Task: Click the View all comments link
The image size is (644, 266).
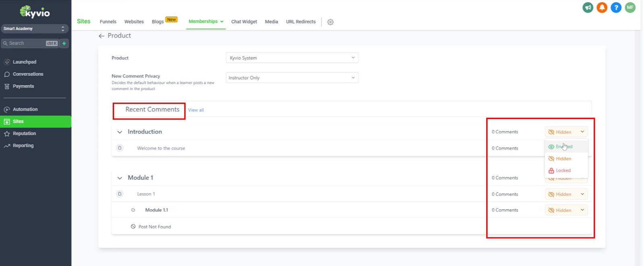Action: pyautogui.click(x=196, y=110)
